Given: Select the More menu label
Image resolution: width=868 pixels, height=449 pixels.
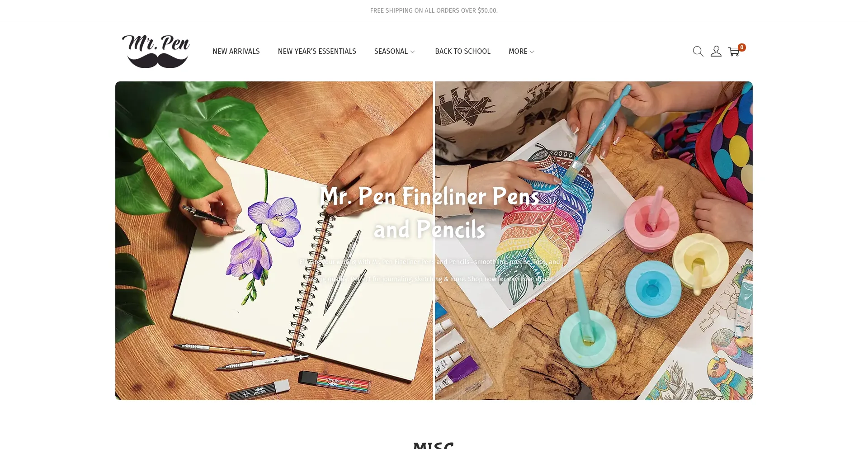Looking at the screenshot, I should coord(518,52).
